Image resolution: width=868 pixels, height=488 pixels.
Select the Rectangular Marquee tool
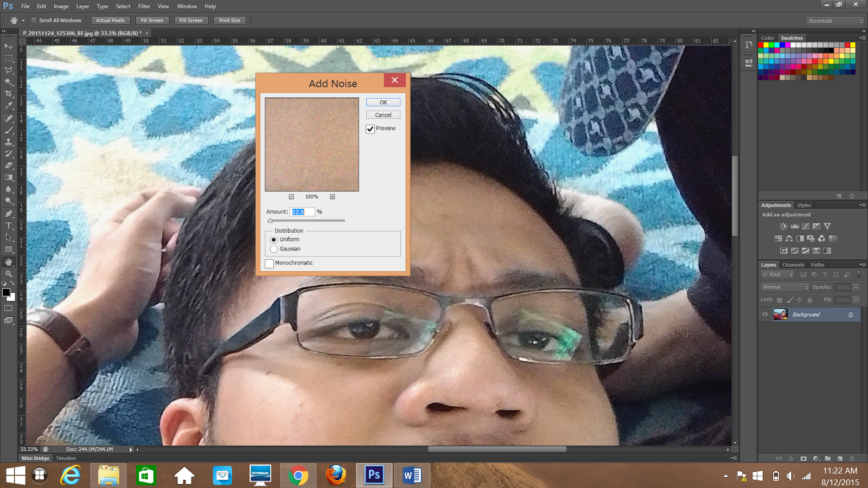click(9, 59)
